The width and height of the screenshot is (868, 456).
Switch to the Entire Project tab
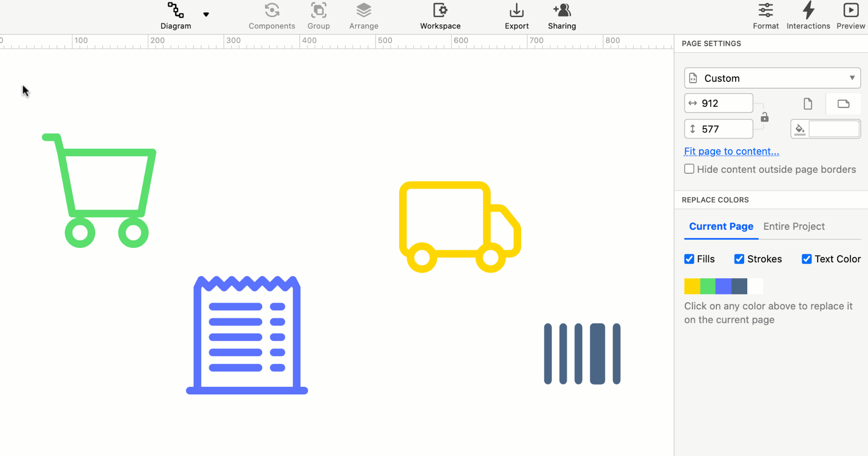pos(794,226)
